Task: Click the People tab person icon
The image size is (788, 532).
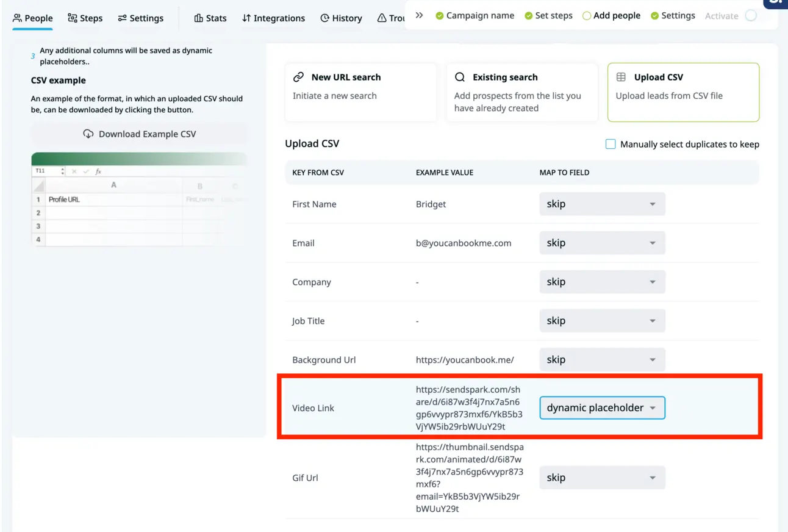Action: point(17,18)
